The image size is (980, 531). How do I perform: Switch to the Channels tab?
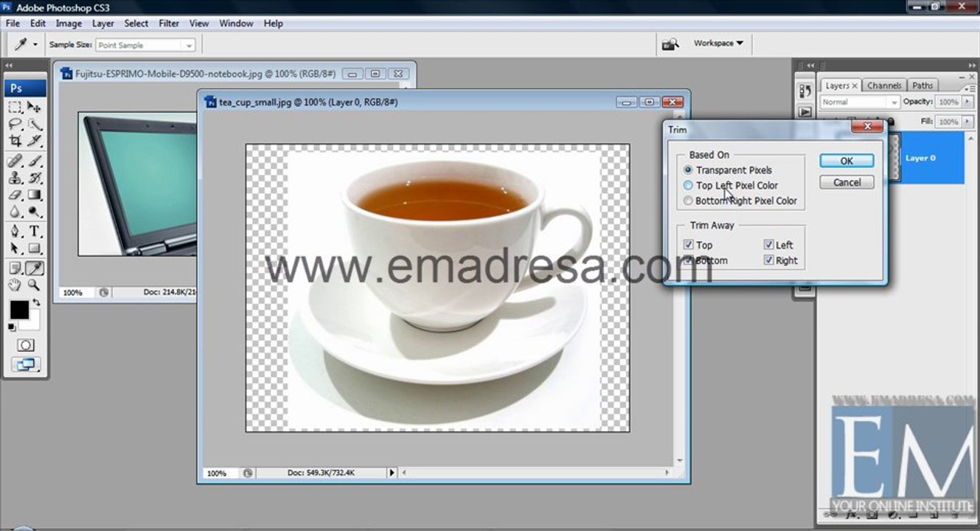click(884, 86)
